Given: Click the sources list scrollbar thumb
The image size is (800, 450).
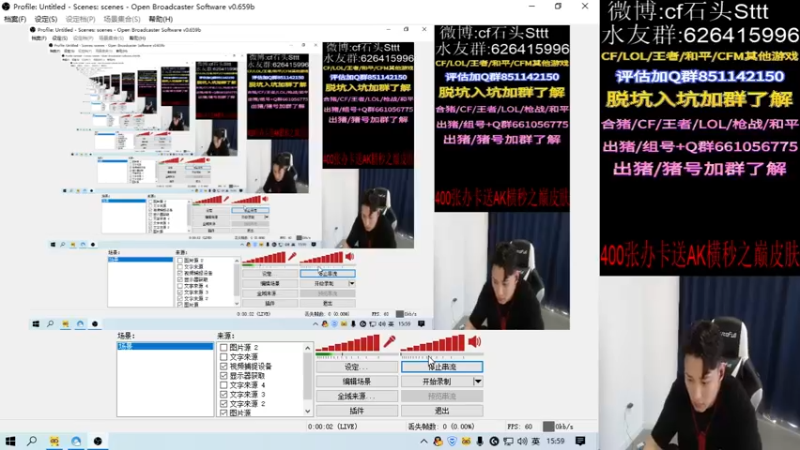Looking at the screenshot, I should click(308, 376).
